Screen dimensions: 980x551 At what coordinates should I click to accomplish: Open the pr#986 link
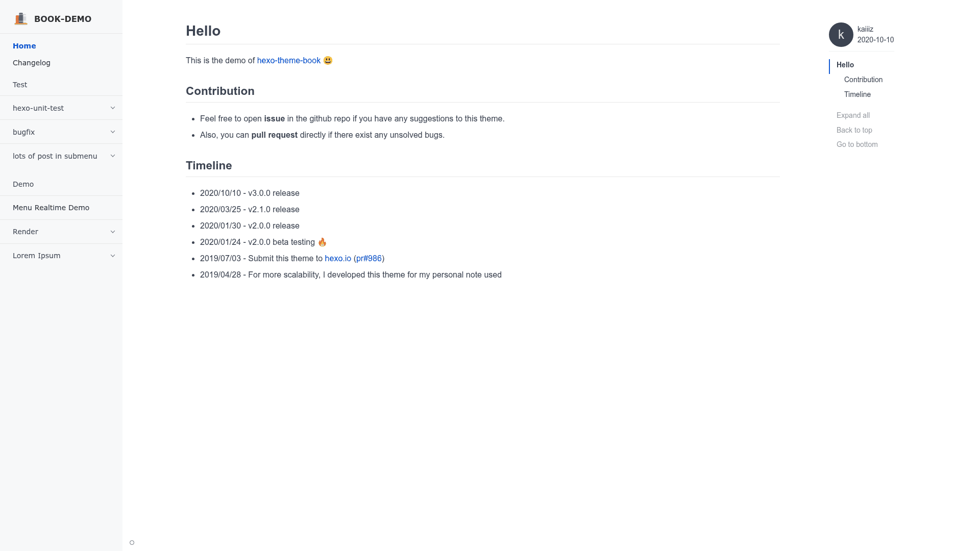point(369,259)
